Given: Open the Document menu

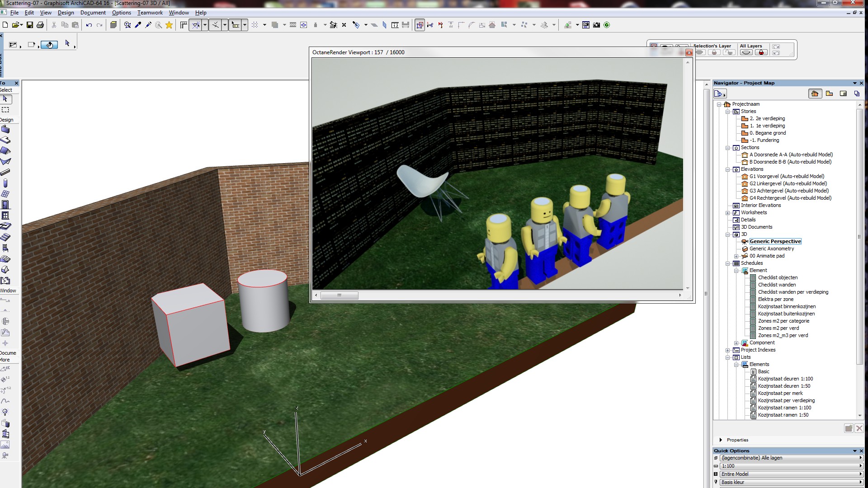Looking at the screenshot, I should (93, 13).
